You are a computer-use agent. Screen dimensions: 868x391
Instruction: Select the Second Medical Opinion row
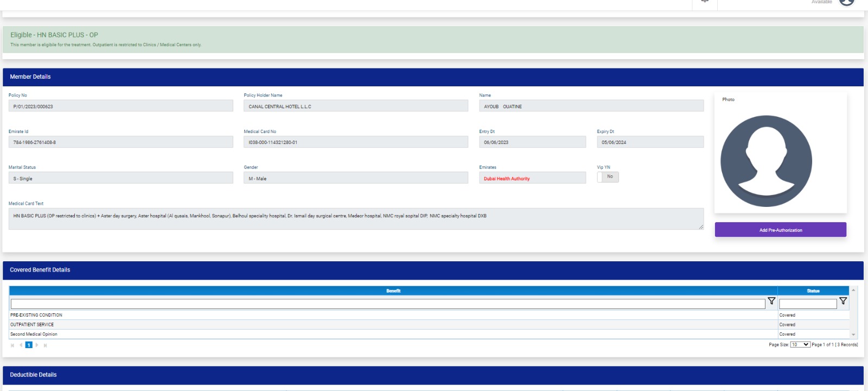point(429,335)
